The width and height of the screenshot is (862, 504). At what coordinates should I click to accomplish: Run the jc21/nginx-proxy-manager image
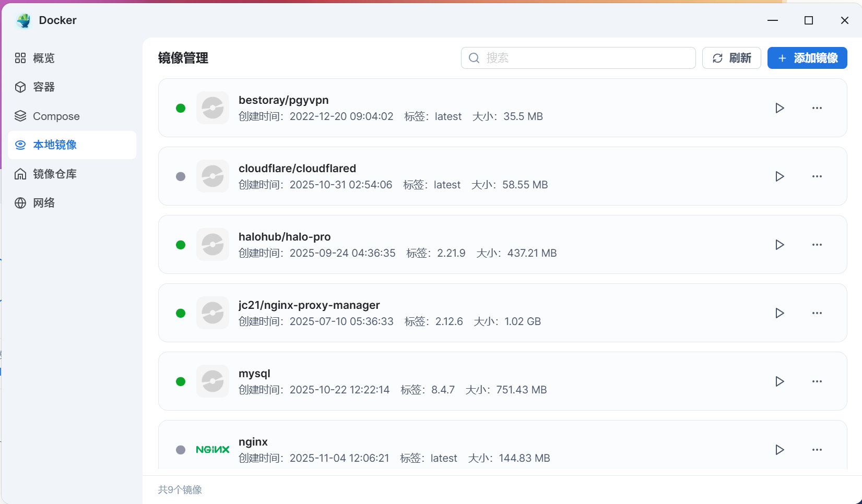780,313
